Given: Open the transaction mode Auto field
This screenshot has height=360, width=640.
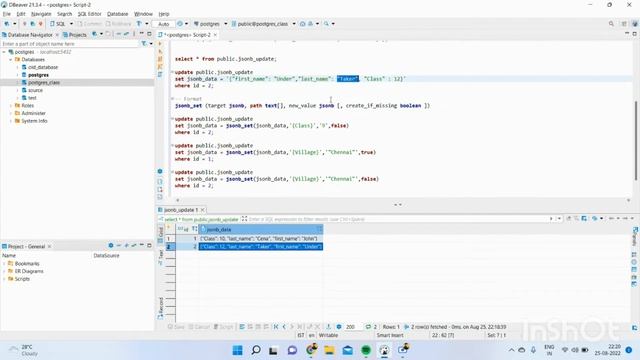Looking at the screenshot, I should click(x=164, y=24).
